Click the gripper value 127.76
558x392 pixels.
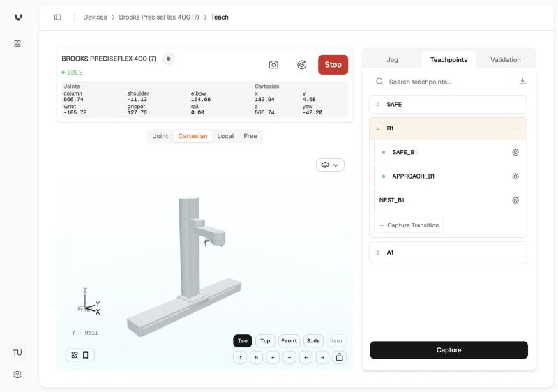[137, 112]
